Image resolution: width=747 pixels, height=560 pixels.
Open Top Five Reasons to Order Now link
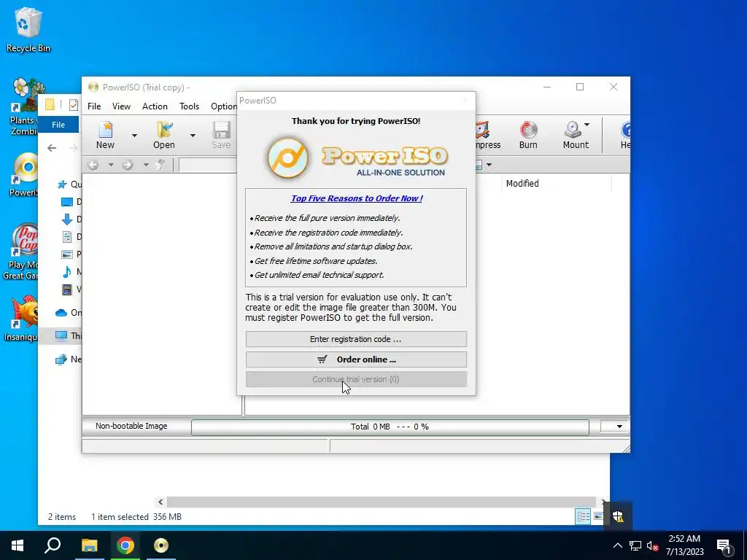tap(356, 198)
